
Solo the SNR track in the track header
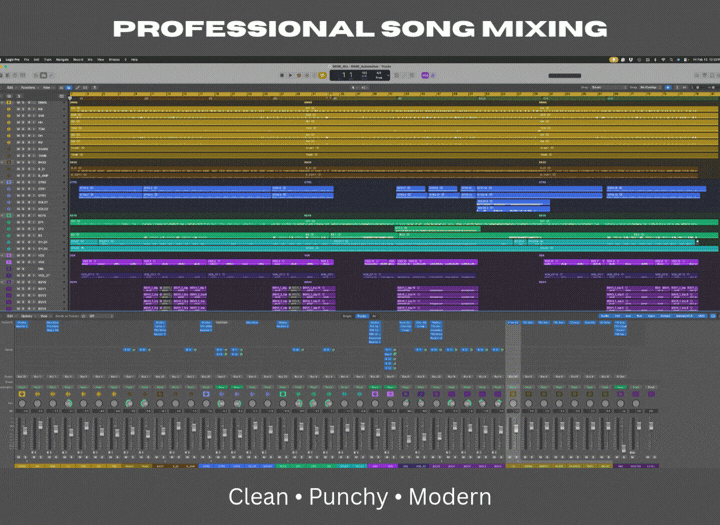coord(23,116)
